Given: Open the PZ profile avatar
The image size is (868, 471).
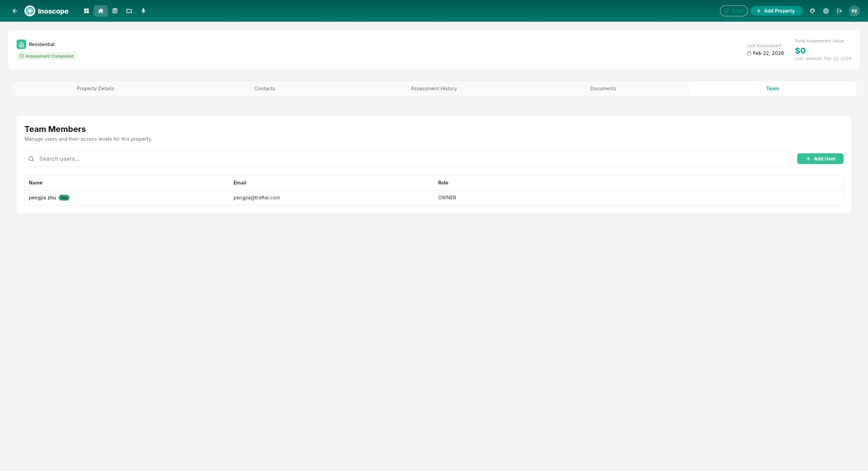Looking at the screenshot, I should [x=854, y=10].
